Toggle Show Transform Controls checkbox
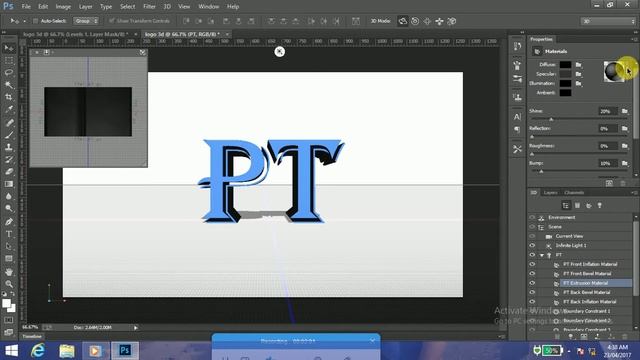640x360 pixels. tap(111, 21)
